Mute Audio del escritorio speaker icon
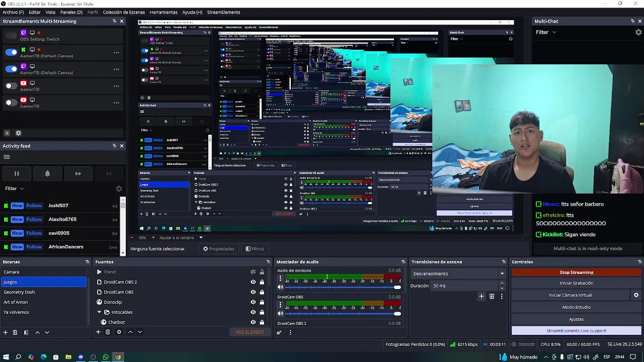 pos(281,287)
